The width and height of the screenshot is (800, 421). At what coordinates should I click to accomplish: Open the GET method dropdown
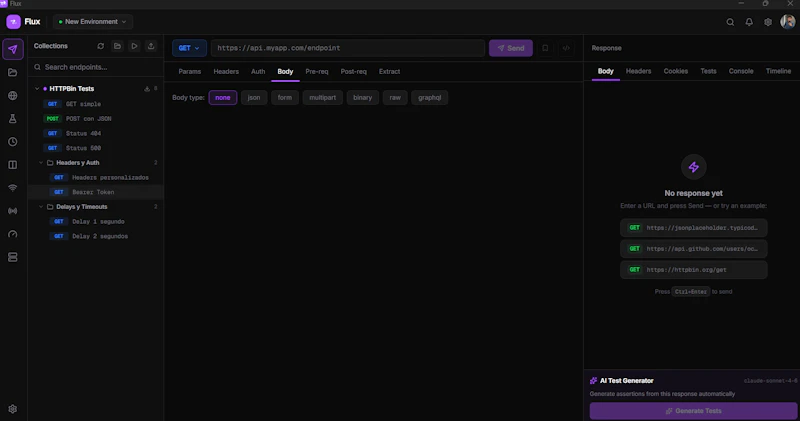tap(189, 48)
